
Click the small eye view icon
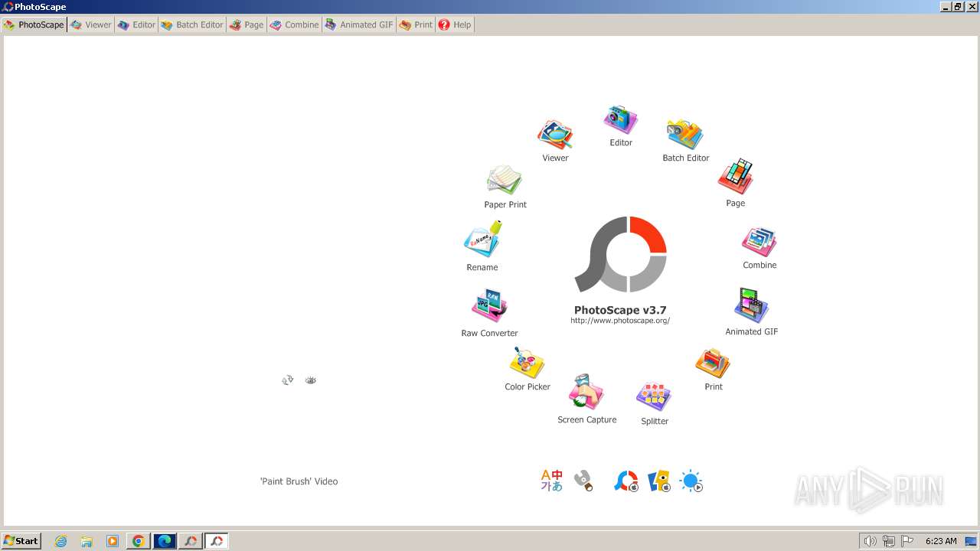click(310, 380)
